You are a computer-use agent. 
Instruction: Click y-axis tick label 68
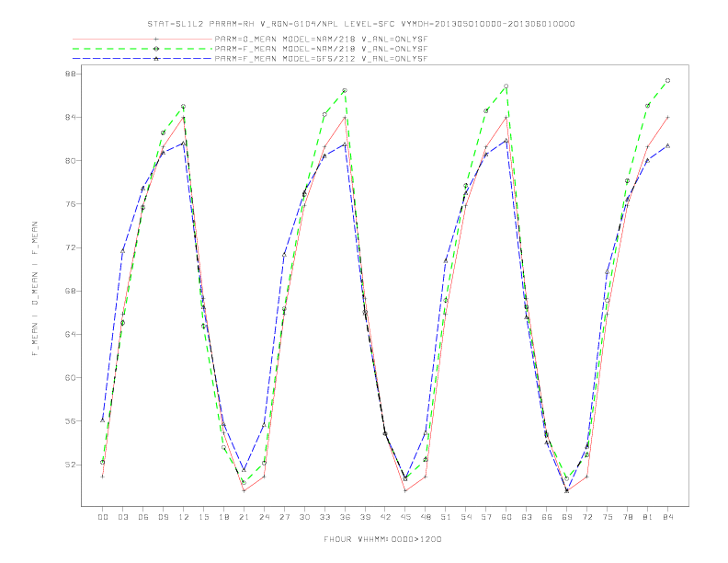point(72,292)
